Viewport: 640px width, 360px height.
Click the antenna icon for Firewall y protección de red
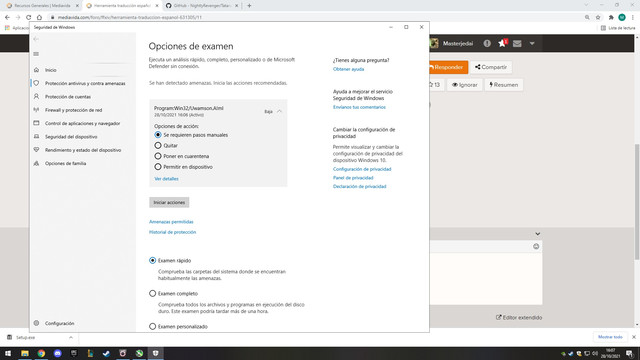pyautogui.click(x=36, y=110)
